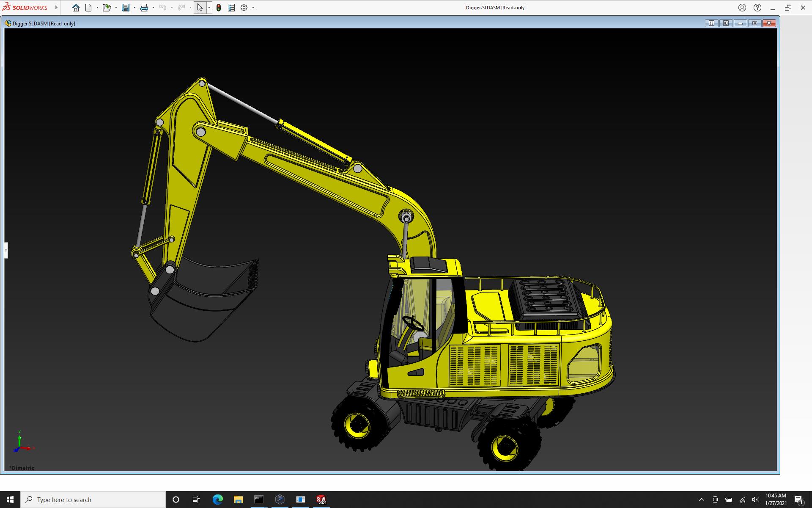Expand the Select tool dropdown arrow
The width and height of the screenshot is (812, 508).
(209, 8)
